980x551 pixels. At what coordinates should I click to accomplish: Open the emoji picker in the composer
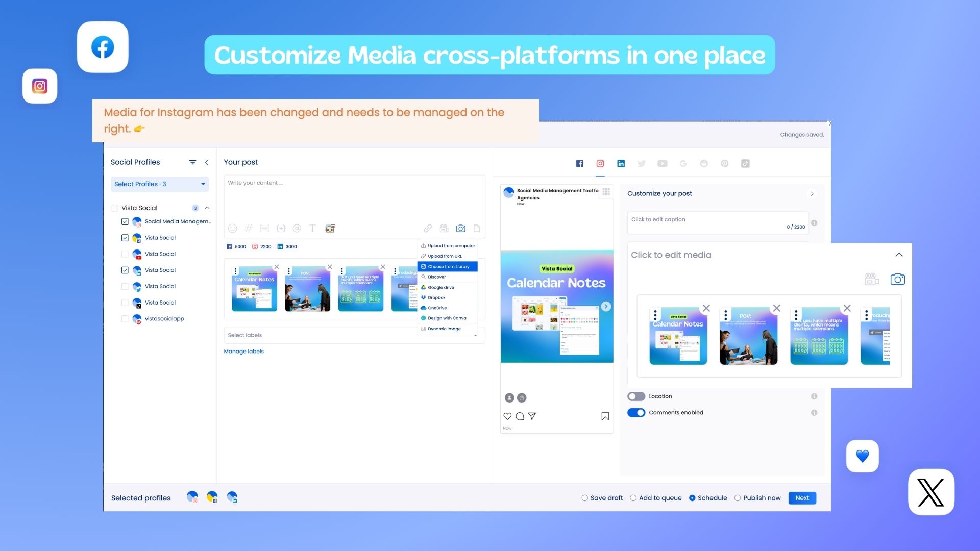tap(233, 228)
